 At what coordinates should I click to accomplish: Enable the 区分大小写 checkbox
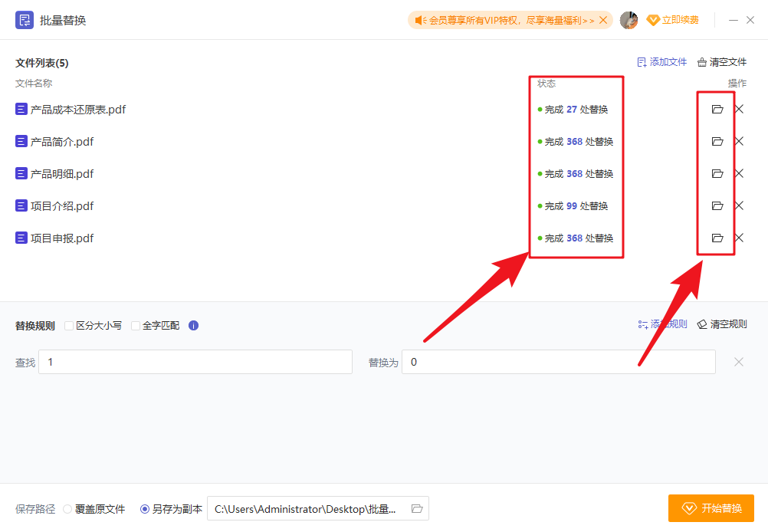[68, 325]
